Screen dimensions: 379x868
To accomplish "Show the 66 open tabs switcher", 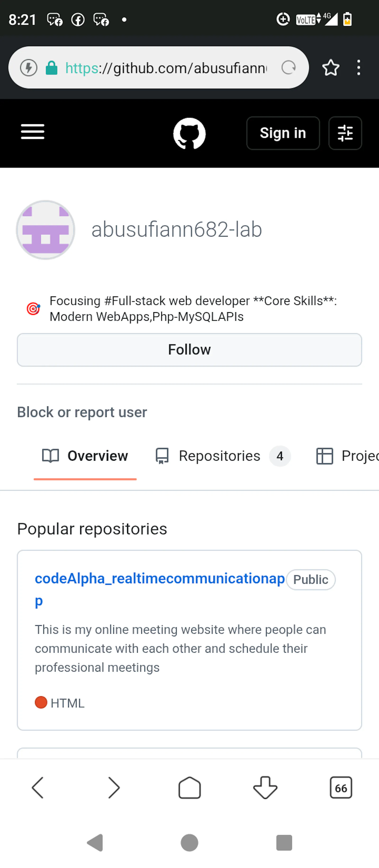I will click(341, 788).
